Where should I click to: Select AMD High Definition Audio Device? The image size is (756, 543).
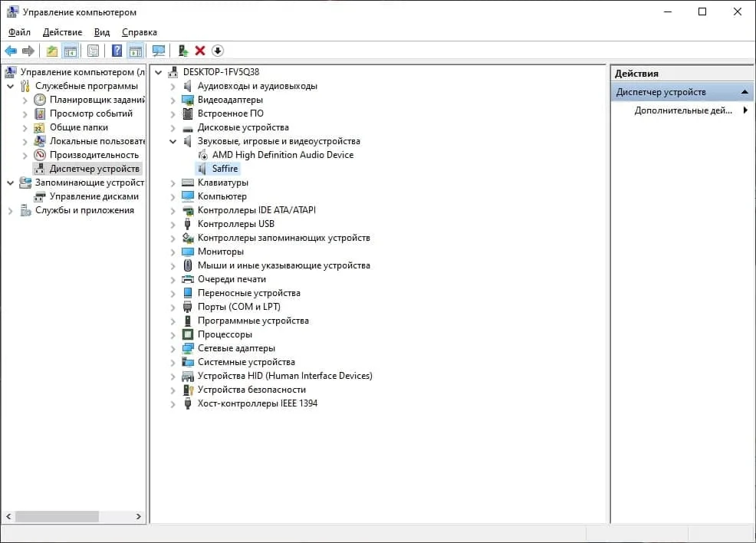[282, 155]
